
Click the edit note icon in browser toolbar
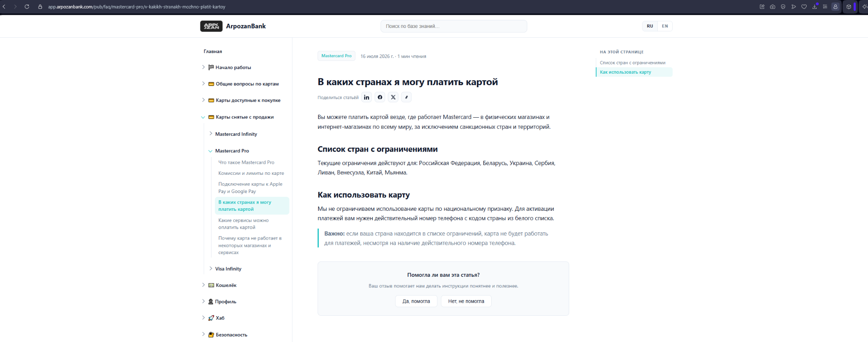pyautogui.click(x=762, y=7)
